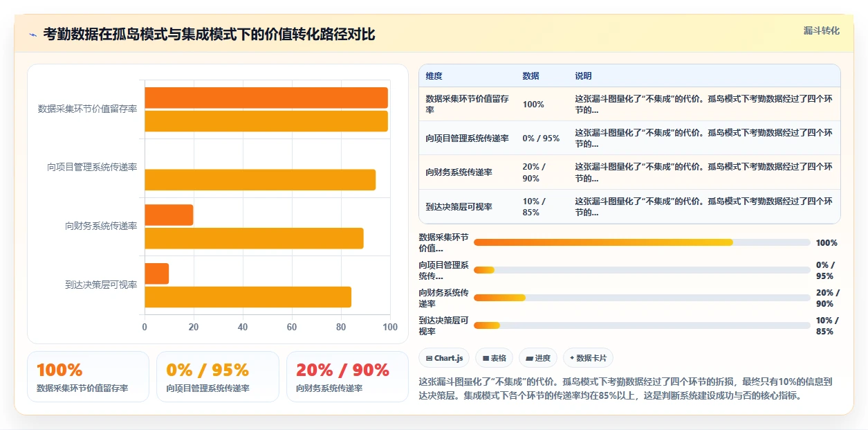Click the 0% / 95% stat card
The image size is (868, 430).
pos(218,377)
